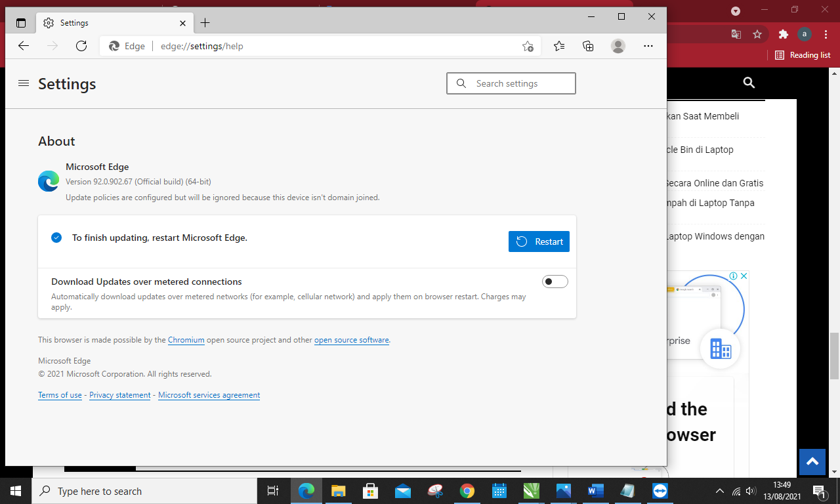Close the ad in the Chrome page
The height and width of the screenshot is (504, 840).
click(x=744, y=276)
